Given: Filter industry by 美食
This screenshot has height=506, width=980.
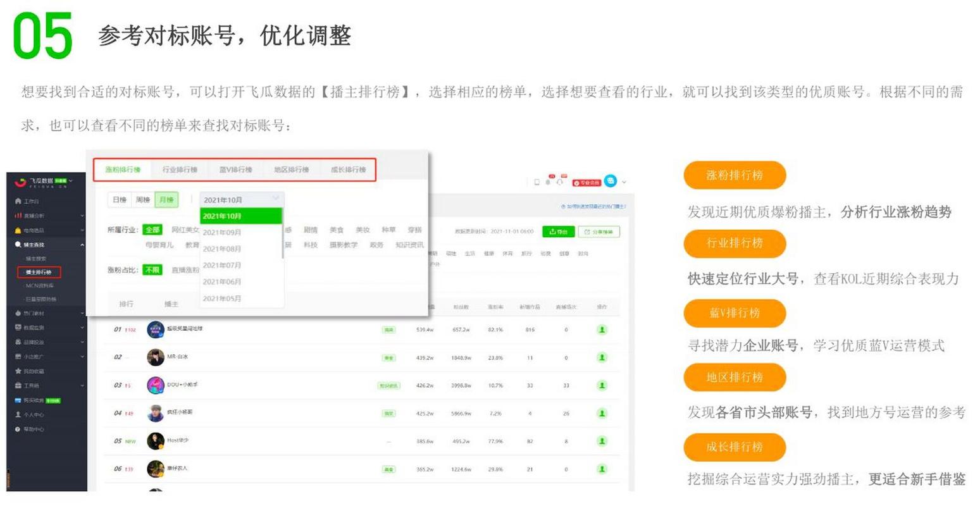Looking at the screenshot, I should click(x=337, y=230).
